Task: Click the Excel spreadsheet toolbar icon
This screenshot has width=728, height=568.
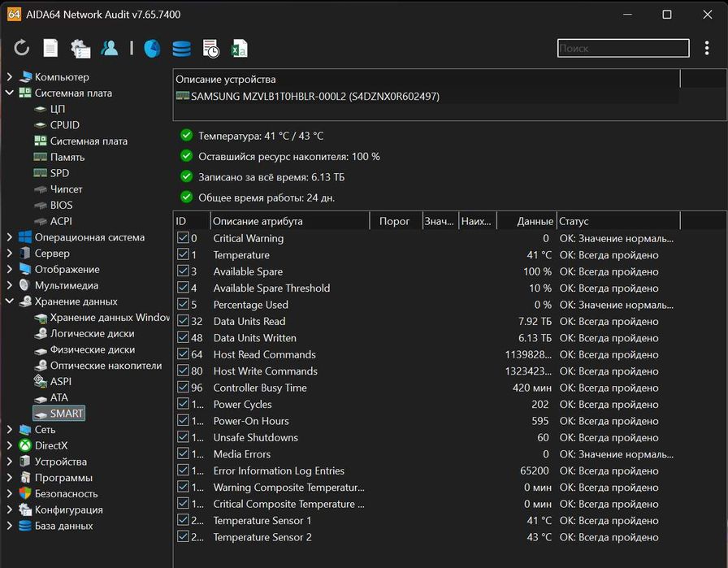Action: [240, 49]
